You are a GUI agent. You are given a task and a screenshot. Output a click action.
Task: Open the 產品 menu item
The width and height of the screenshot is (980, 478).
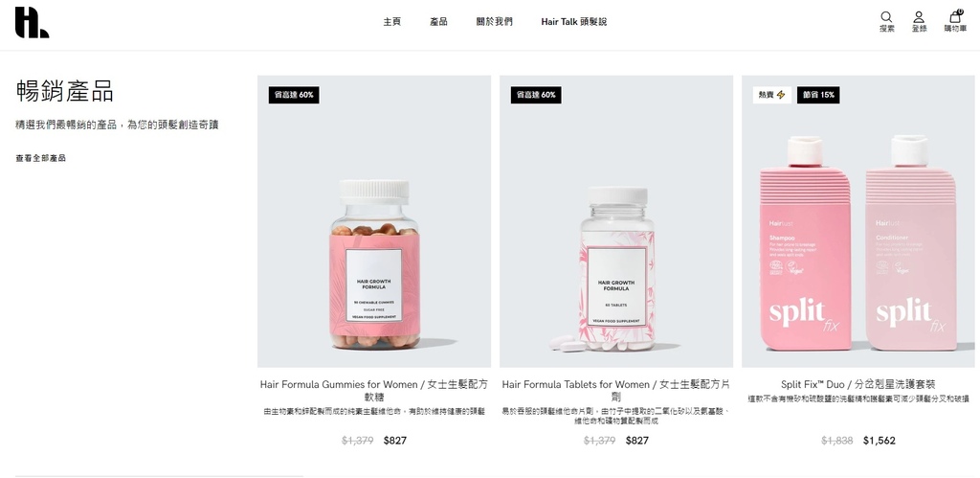click(x=438, y=22)
